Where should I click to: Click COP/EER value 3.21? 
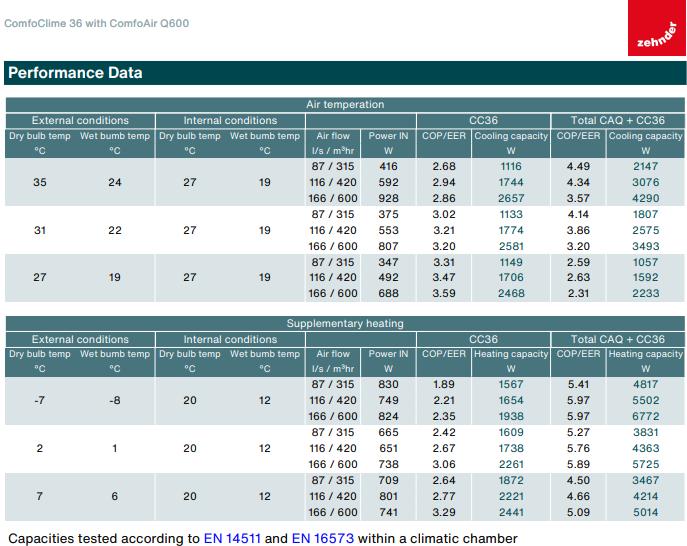[x=444, y=230]
